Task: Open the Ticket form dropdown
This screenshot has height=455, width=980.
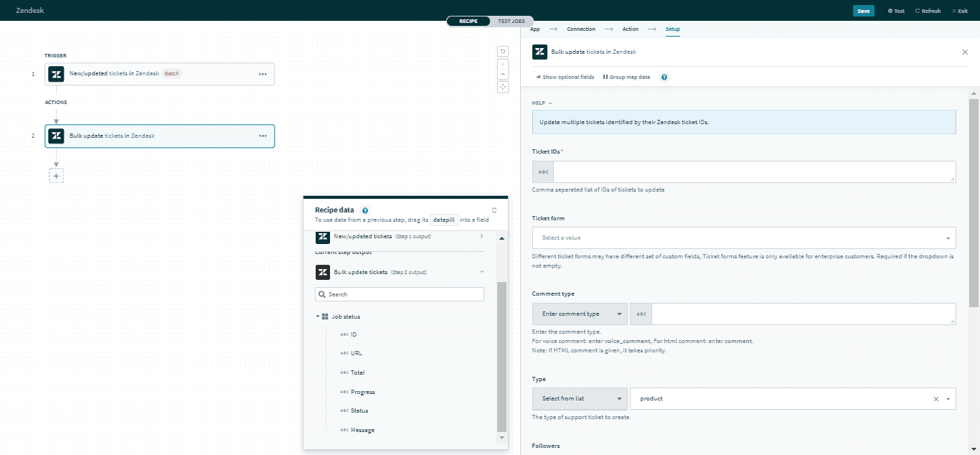Action: pos(743,238)
